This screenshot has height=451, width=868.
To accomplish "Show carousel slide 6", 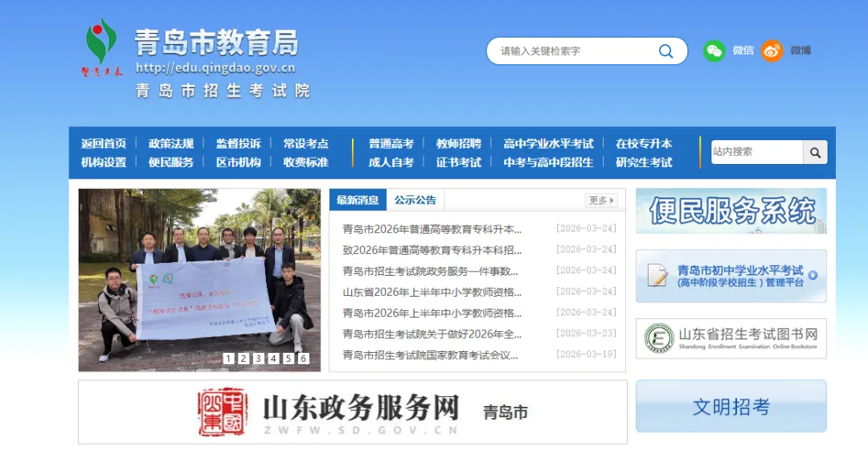I will (x=303, y=359).
